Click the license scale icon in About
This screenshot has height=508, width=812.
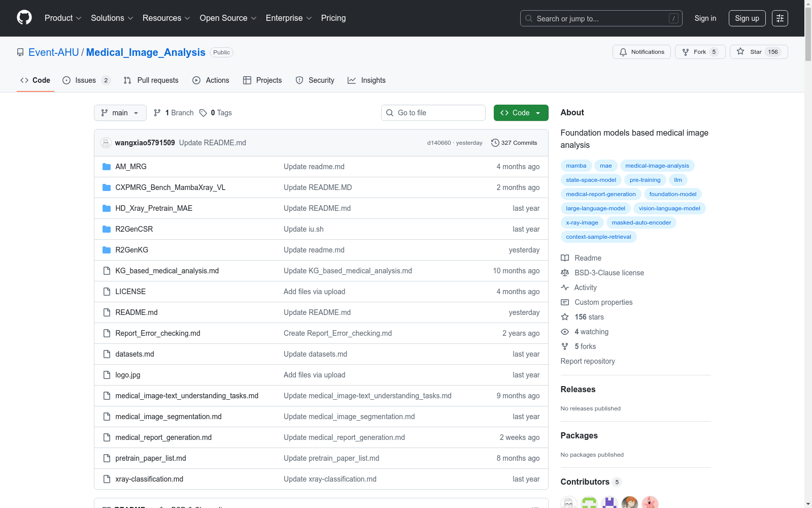click(565, 273)
